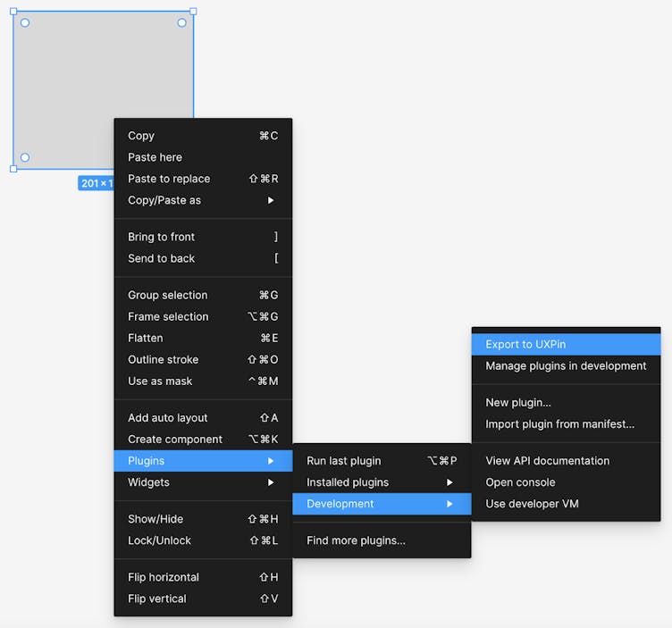
Task: Expand Installed plugins submenu arrow
Action: coord(449,482)
